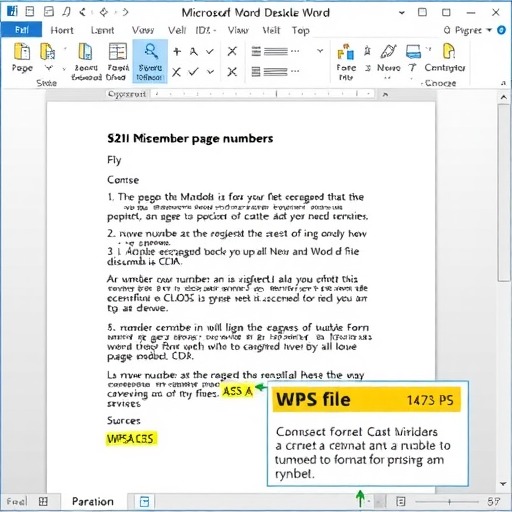Click the letter A icon in ribbon

pyautogui.click(x=194, y=52)
